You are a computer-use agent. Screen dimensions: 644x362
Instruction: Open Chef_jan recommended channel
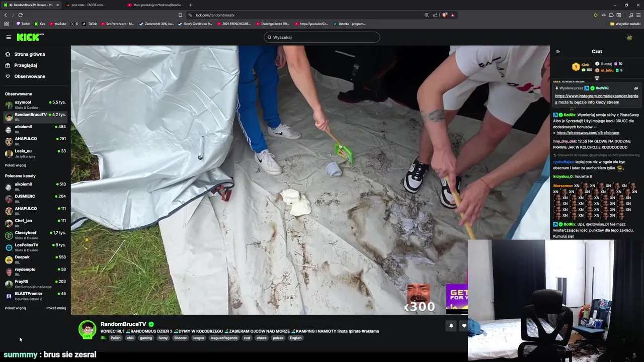(35, 223)
